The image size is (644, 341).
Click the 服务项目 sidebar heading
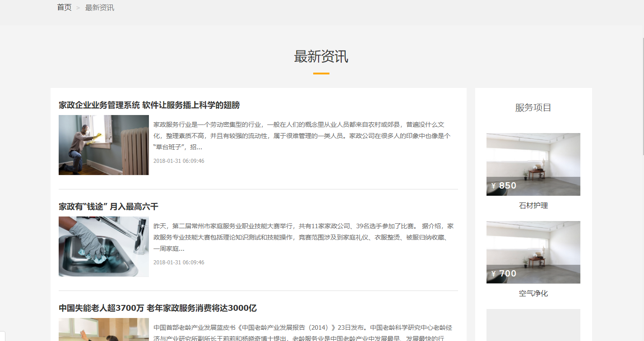533,108
